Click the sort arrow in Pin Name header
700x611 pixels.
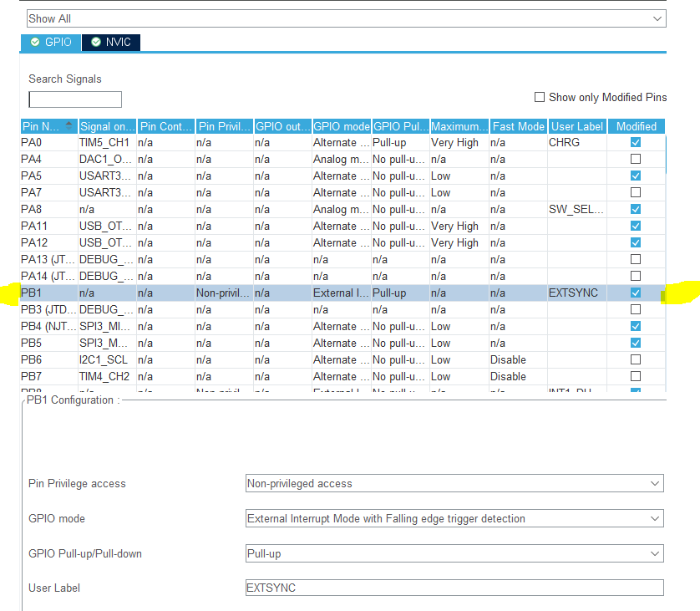coord(68,125)
